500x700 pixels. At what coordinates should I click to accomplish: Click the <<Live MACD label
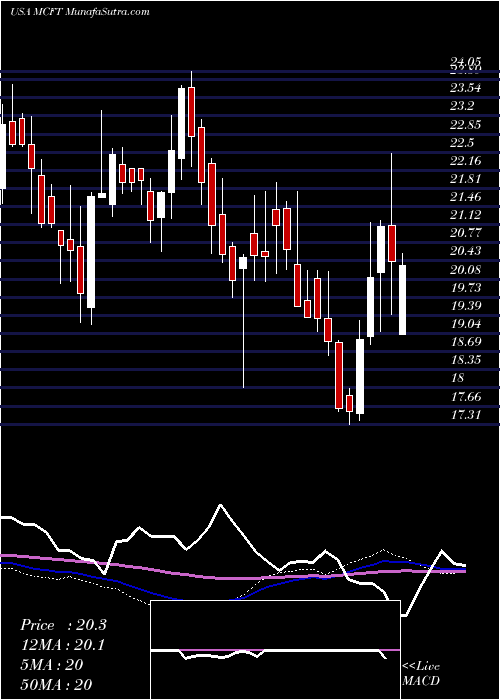pyautogui.click(x=421, y=674)
